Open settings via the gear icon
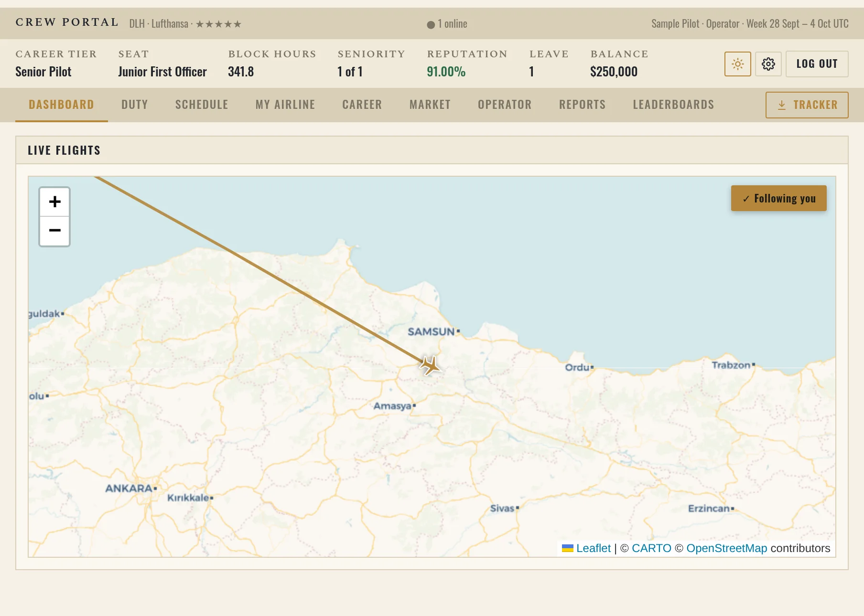Viewport: 864px width, 616px height. point(768,64)
